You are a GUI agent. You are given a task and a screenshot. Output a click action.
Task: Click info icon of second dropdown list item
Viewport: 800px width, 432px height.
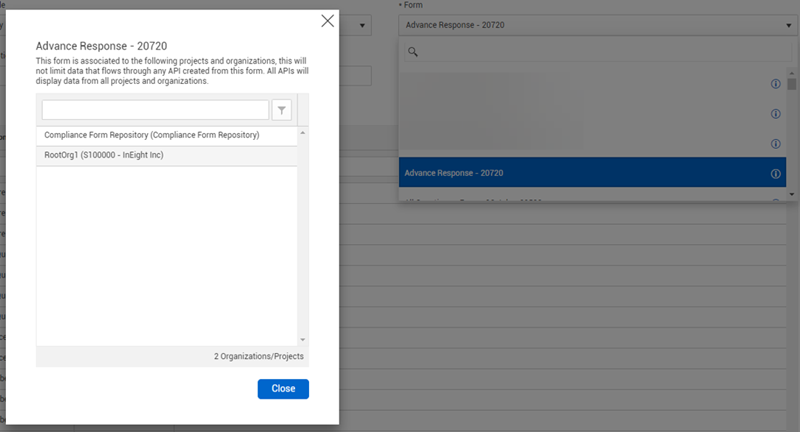776,114
